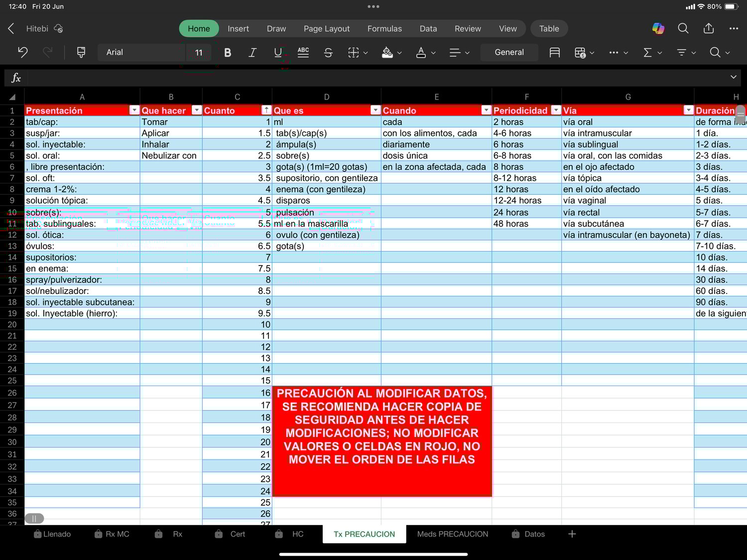Open the Periodicidad column filter

556,110
